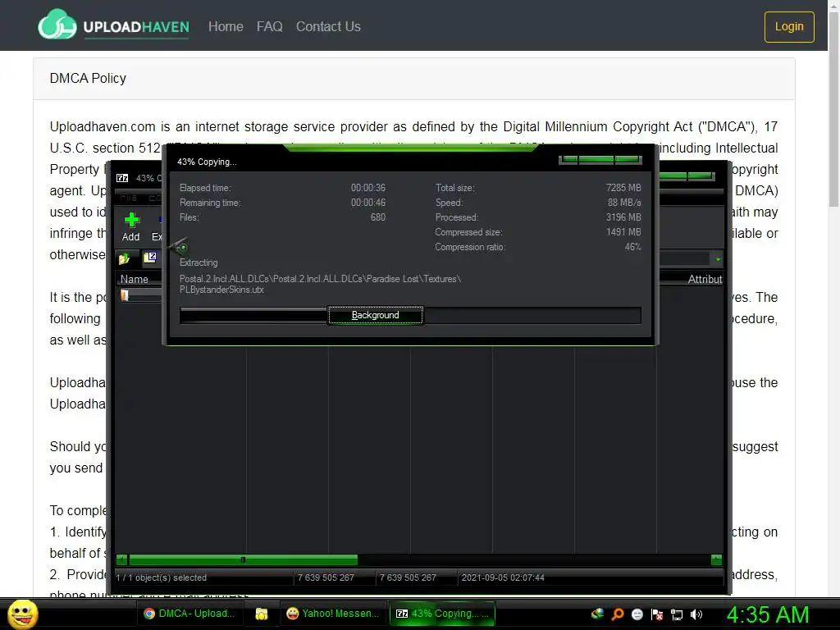Click the '43% Copying...' dialog title
840x630 pixels.
click(x=207, y=162)
